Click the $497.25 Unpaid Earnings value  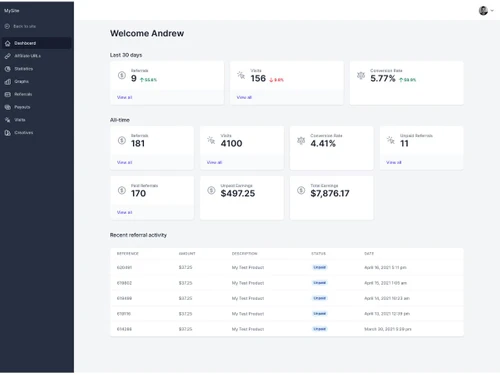pos(238,193)
